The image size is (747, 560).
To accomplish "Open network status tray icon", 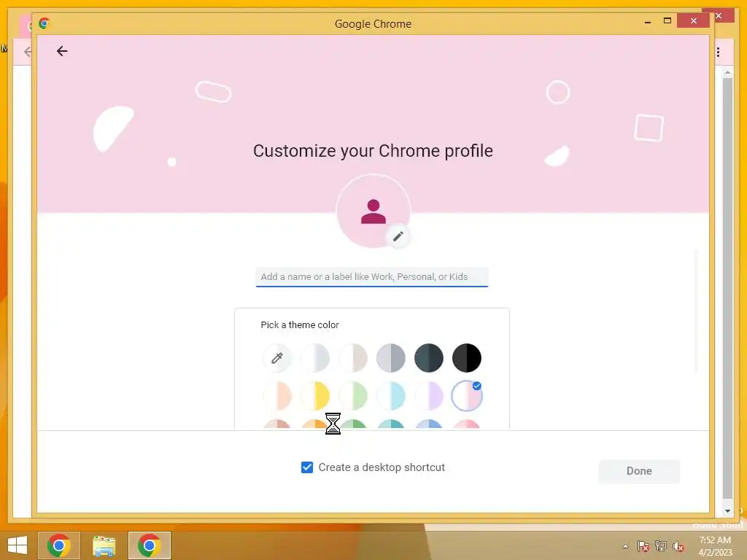I will pos(661,546).
